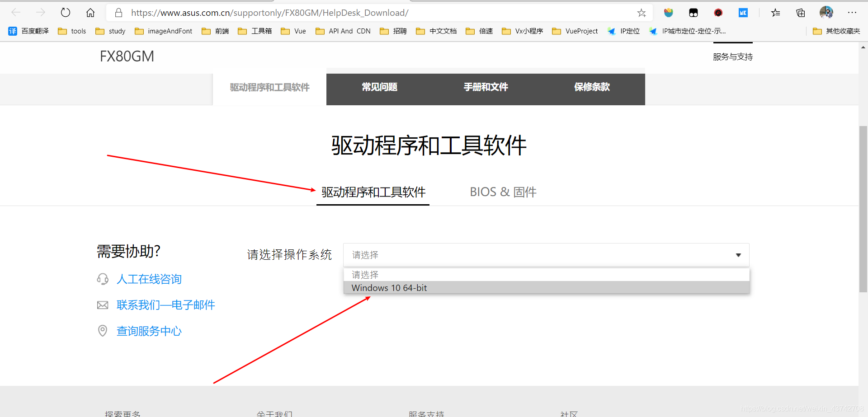
Task: Switch to 常见问题 tab
Action: point(379,87)
